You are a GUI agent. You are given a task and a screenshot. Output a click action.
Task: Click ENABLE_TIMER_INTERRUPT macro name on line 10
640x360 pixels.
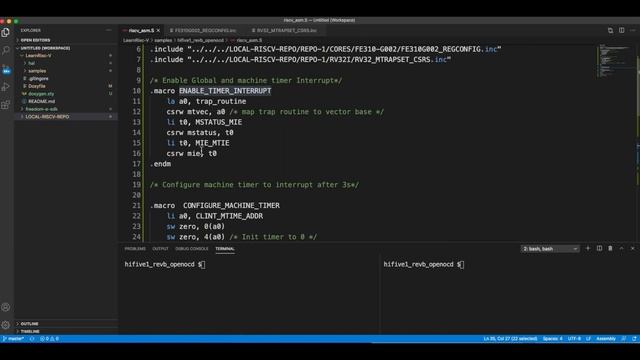click(225, 91)
